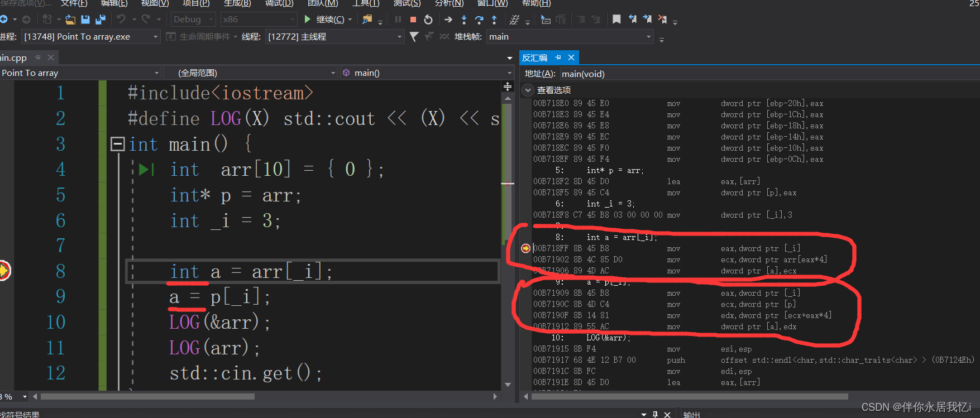Open the 生成(B) menu
The width and height of the screenshot is (980, 418).
tap(237, 3)
